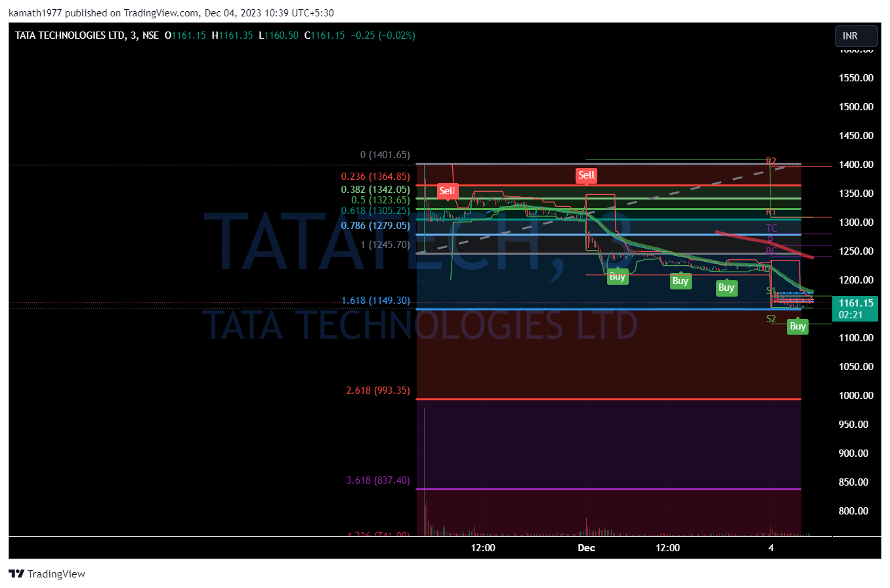Viewport: 890px width, 588px height.
Task: Click the 1000.00 price axis label
Action: click(856, 395)
